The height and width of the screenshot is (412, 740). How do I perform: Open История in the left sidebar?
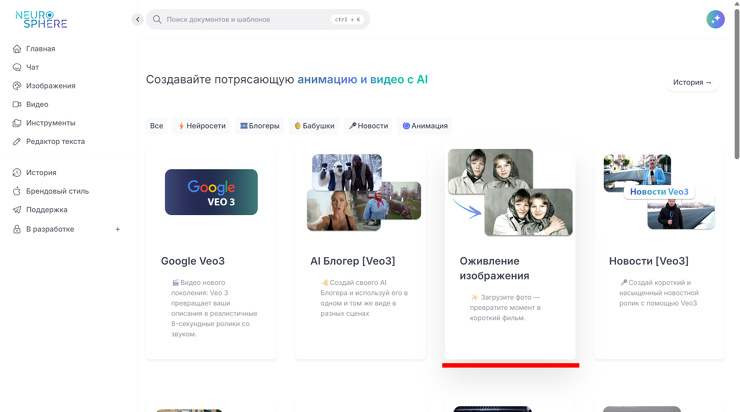[x=41, y=173]
